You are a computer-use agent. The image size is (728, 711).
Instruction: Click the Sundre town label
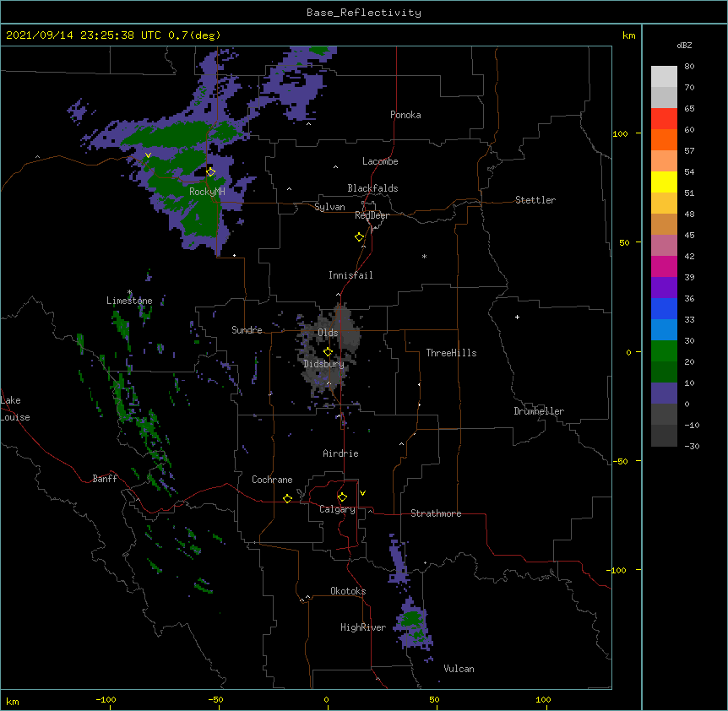click(247, 330)
